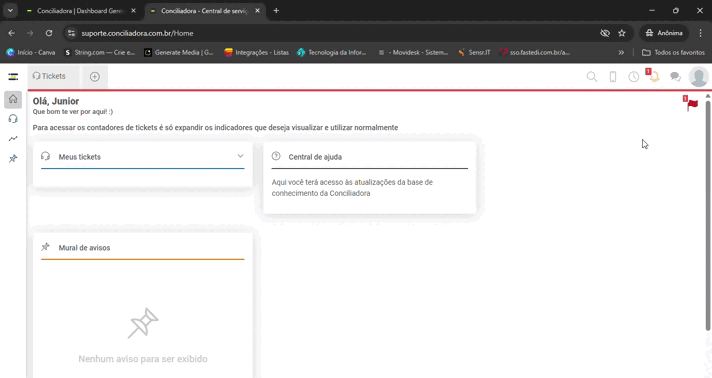Viewport: 712px width, 378px height.
Task: Open the notifications bell
Action: click(654, 76)
